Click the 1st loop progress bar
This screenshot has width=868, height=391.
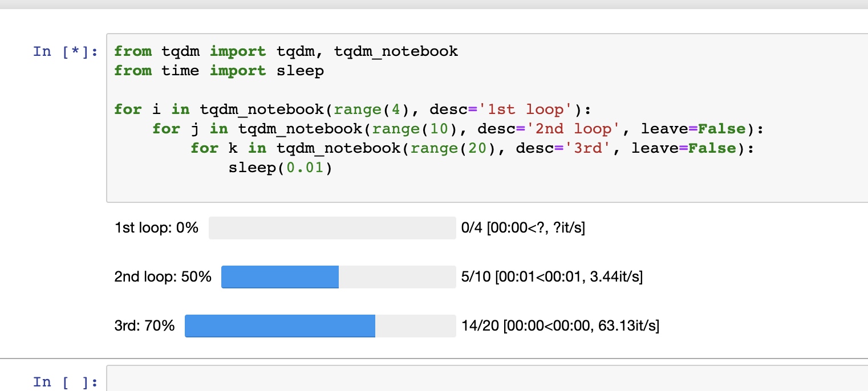[x=332, y=228]
